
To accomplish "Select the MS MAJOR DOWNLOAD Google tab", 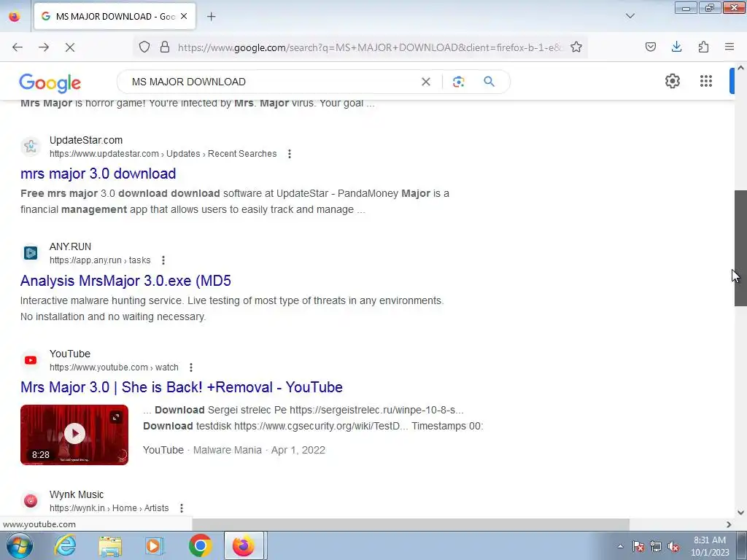I will pyautogui.click(x=115, y=16).
